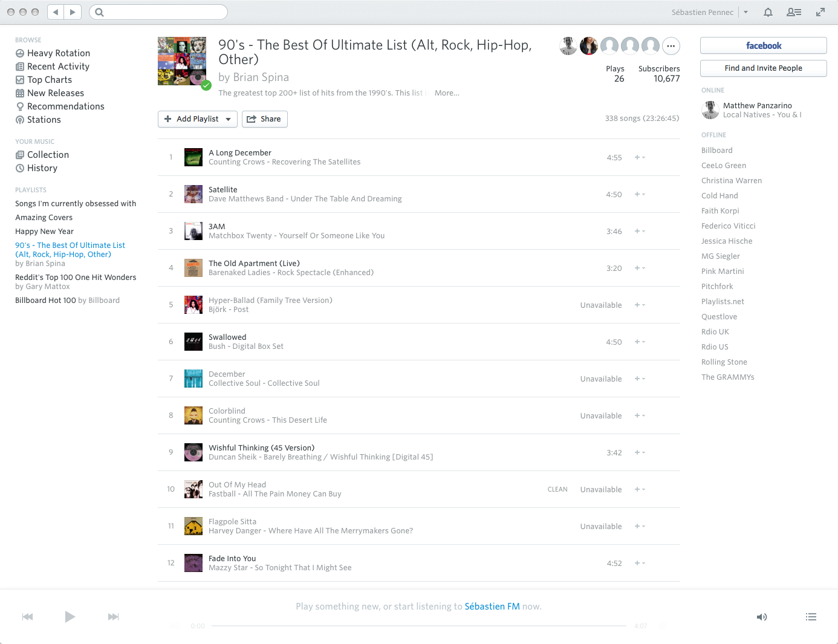Image resolution: width=838 pixels, height=644 pixels.
Task: Click the 'The Old Apartment (Live)' title
Action: click(255, 264)
